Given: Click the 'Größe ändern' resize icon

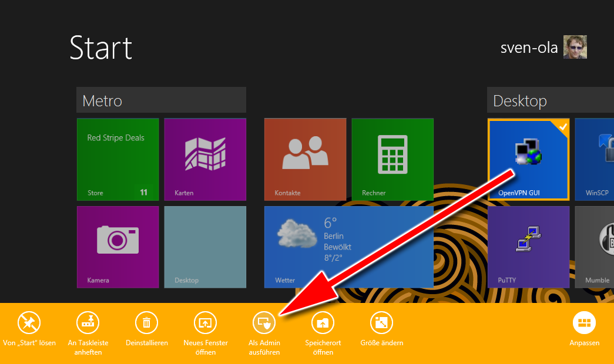Looking at the screenshot, I should [x=381, y=322].
